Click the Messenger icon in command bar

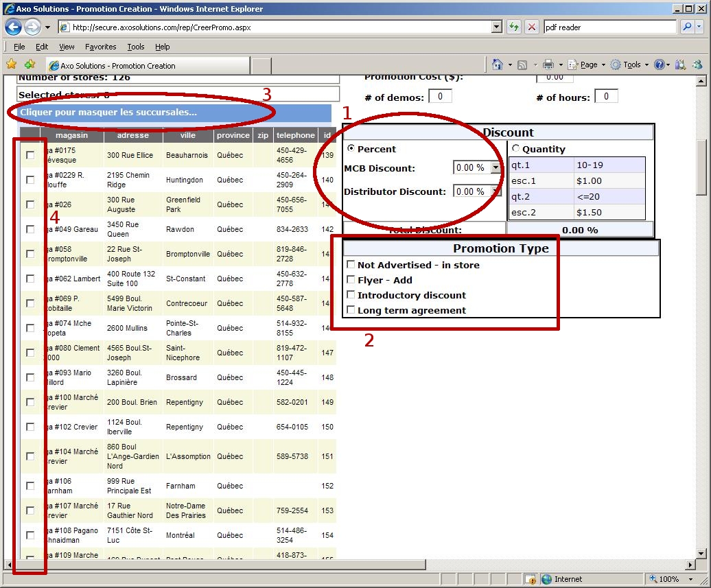(x=697, y=64)
